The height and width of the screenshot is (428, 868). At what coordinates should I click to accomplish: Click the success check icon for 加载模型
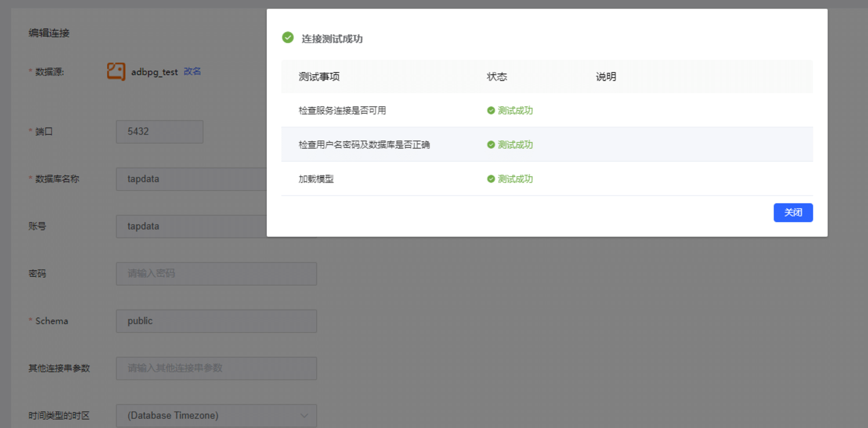(x=491, y=179)
